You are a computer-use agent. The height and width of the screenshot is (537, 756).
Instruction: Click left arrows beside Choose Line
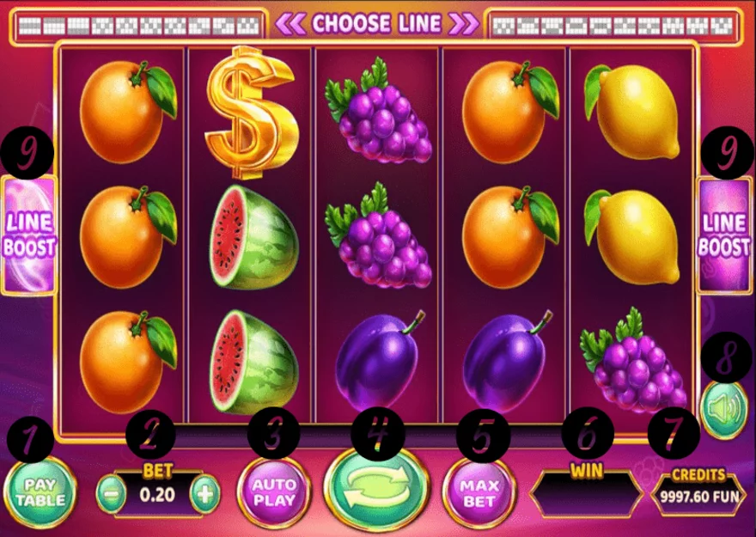click(x=291, y=23)
